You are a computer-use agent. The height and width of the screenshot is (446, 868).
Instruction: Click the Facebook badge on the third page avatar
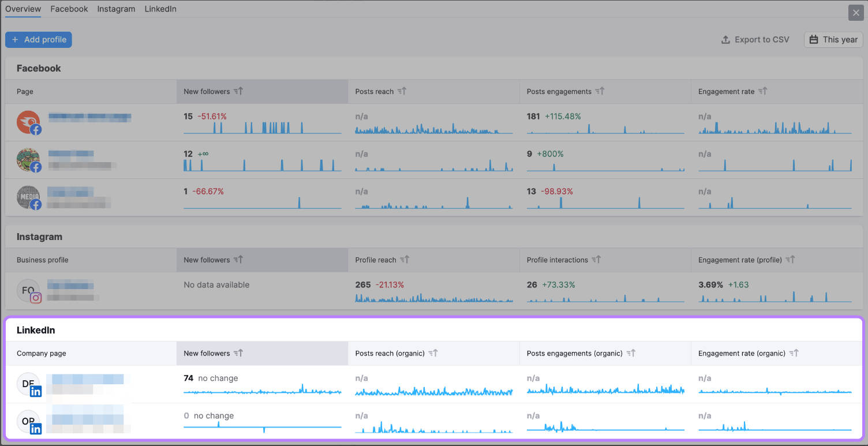(36, 205)
